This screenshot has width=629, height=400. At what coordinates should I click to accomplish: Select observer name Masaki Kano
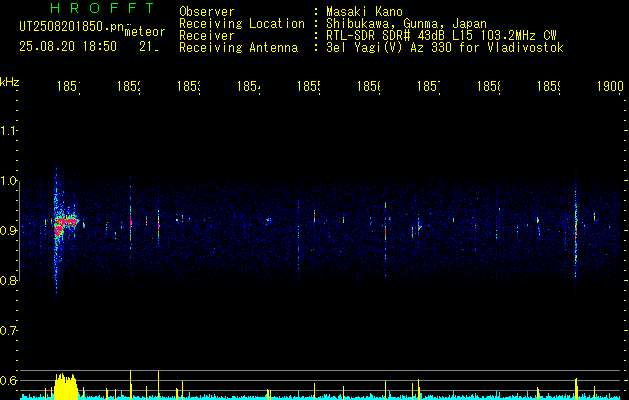(364, 12)
